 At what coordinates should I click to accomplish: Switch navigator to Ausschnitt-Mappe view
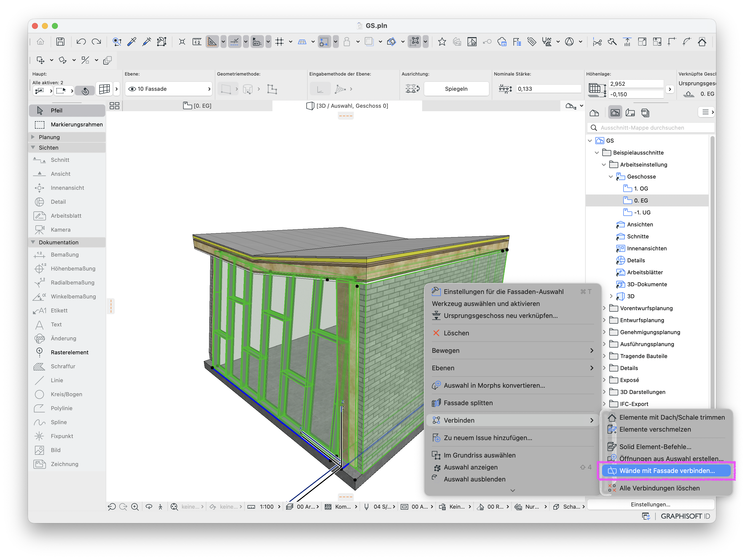click(x=615, y=113)
